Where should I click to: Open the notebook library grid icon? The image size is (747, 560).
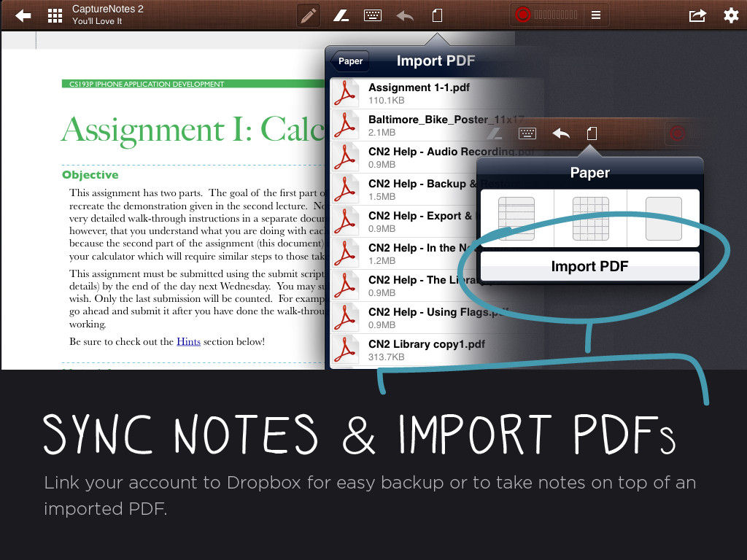click(55, 16)
